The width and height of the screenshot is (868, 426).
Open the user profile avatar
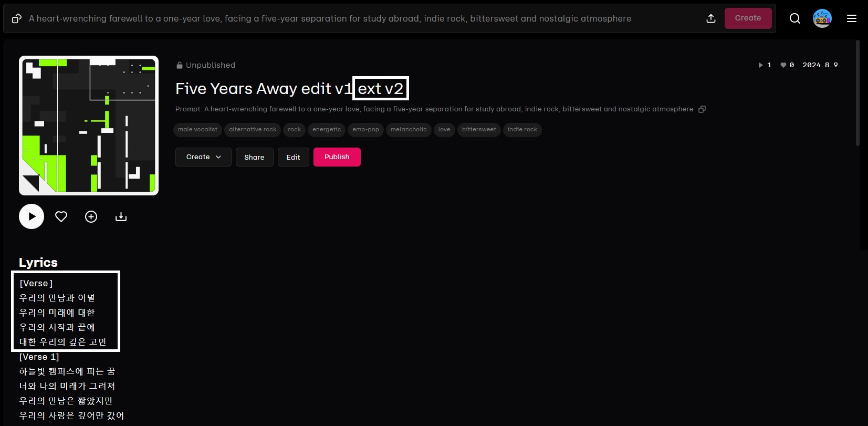pyautogui.click(x=822, y=18)
